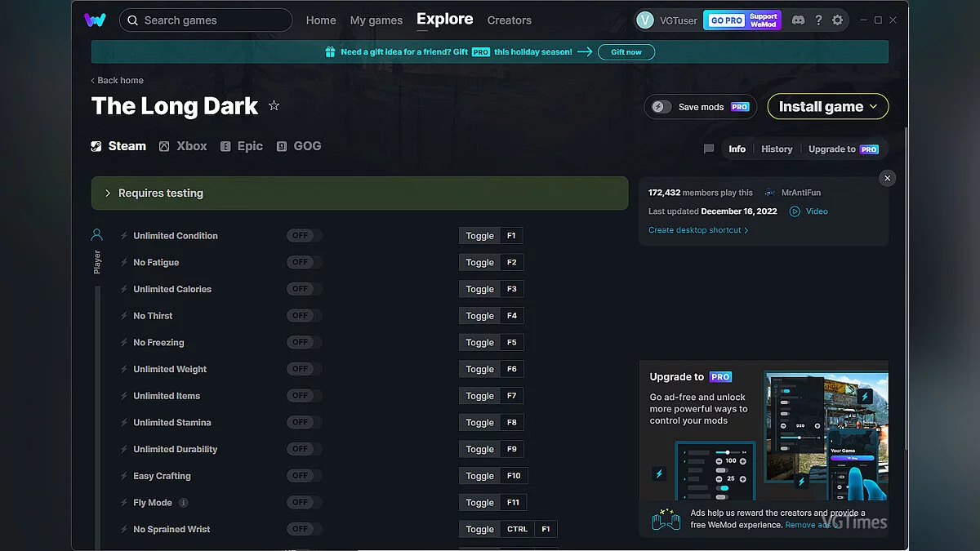Image resolution: width=980 pixels, height=551 pixels.
Task: Open the Create desktop shortcut link
Action: (696, 229)
